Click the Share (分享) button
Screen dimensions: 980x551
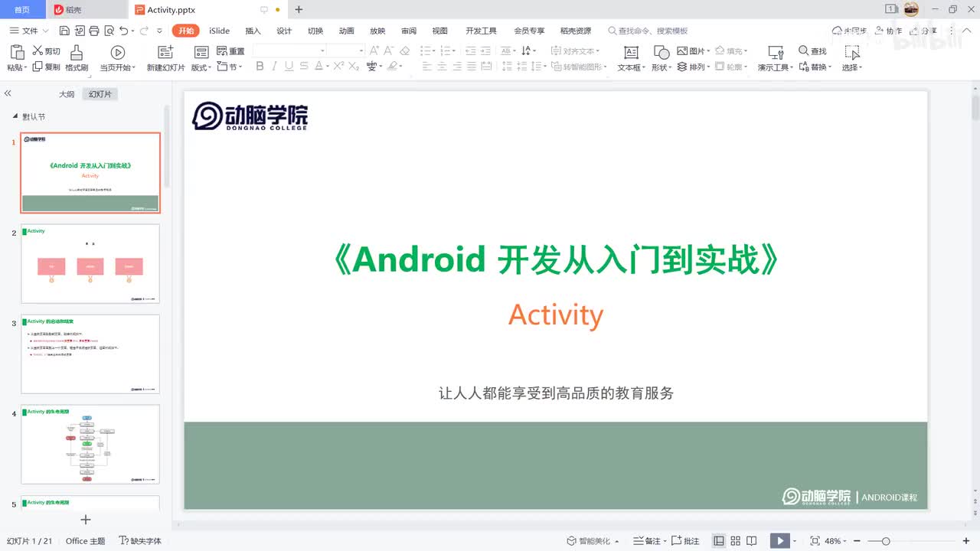click(x=923, y=31)
